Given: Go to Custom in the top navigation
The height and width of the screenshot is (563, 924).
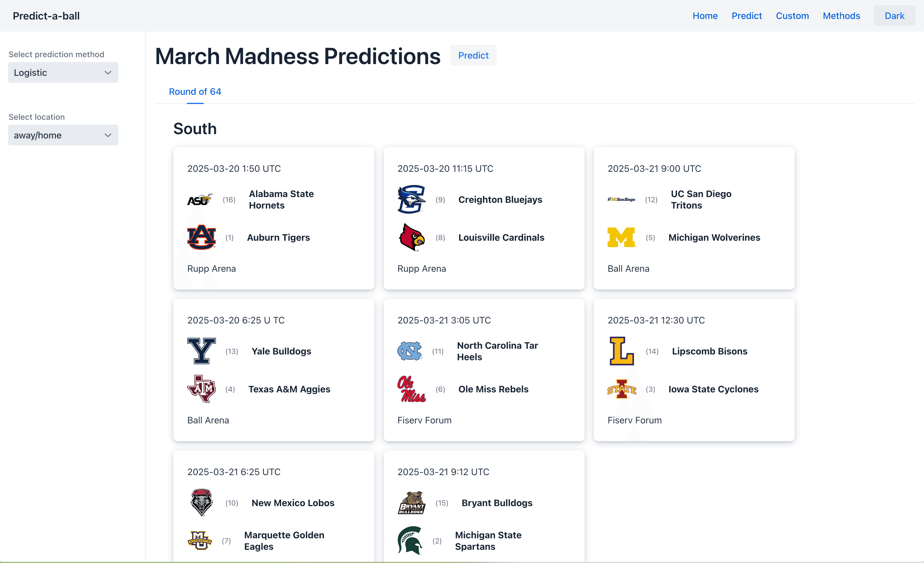Looking at the screenshot, I should tap(792, 16).
